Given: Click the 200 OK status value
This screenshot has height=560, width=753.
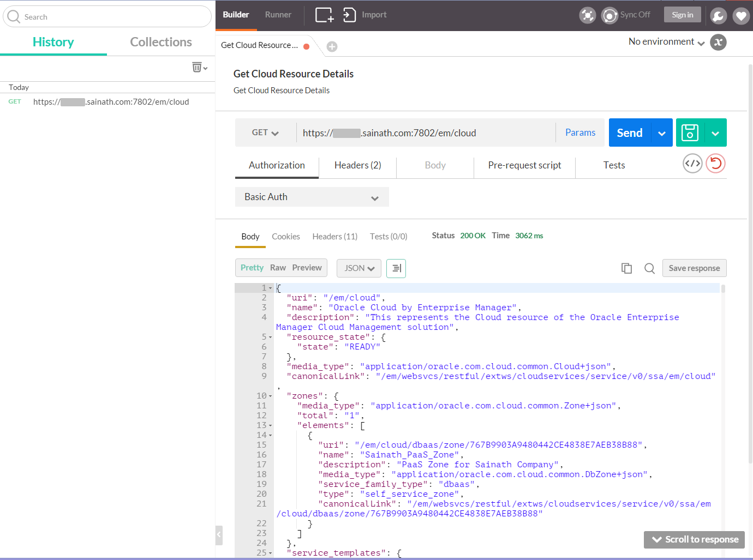Looking at the screenshot, I should 473,236.
